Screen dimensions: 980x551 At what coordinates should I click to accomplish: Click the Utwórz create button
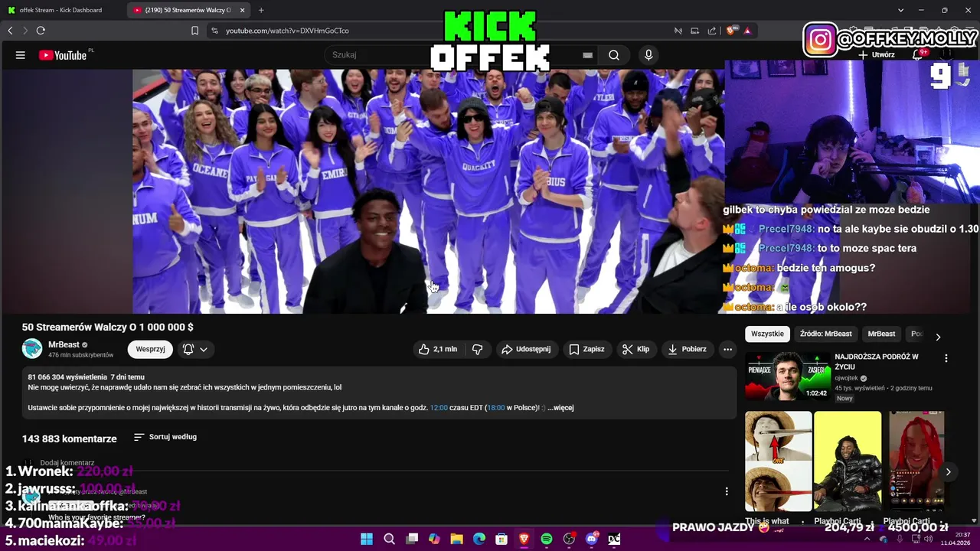tap(877, 55)
